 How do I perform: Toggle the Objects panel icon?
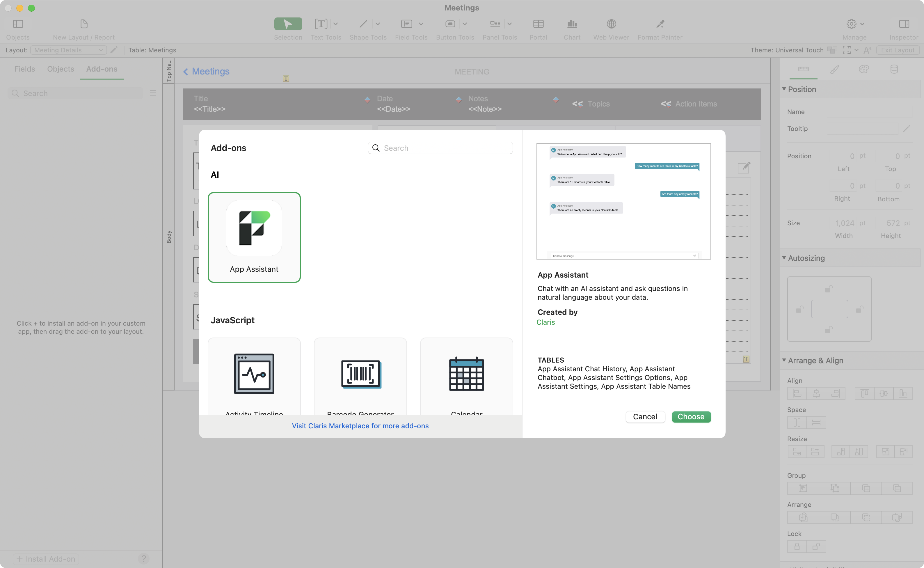pos(18,24)
